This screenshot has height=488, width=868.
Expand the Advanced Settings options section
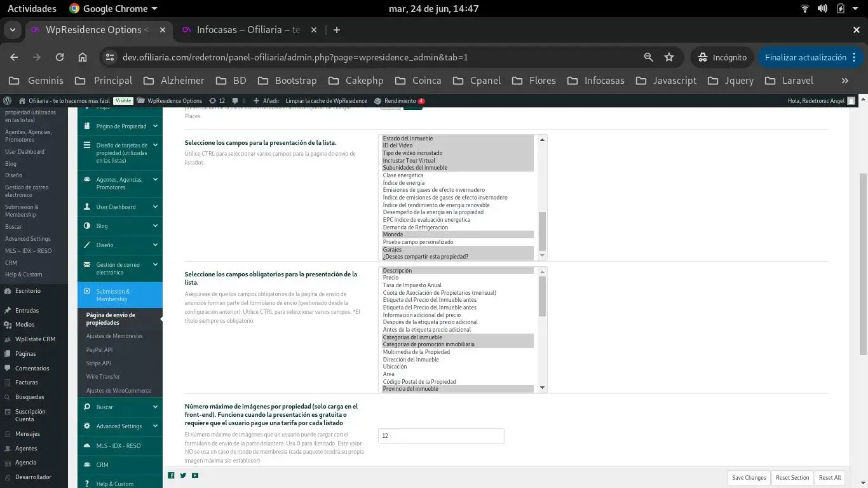coord(120,426)
